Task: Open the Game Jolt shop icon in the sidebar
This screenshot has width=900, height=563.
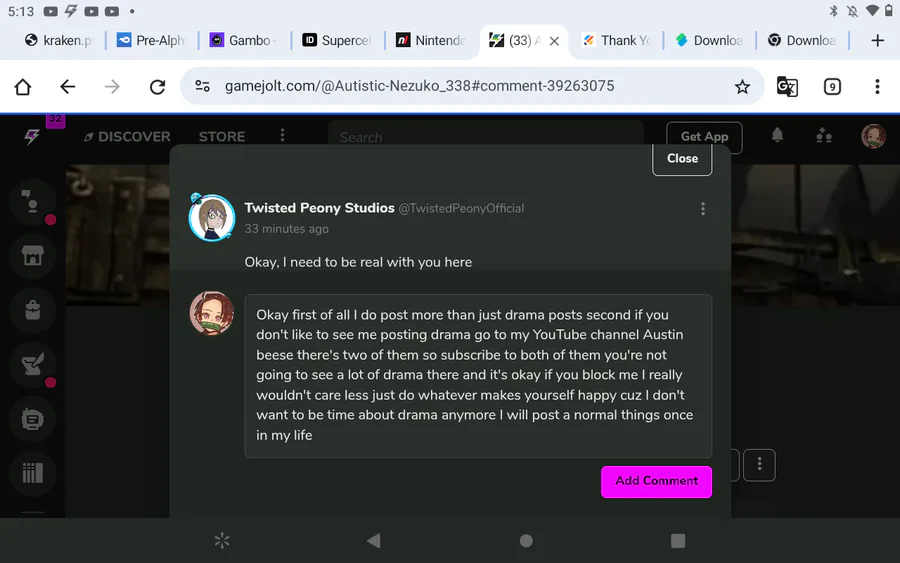Action: [x=33, y=255]
